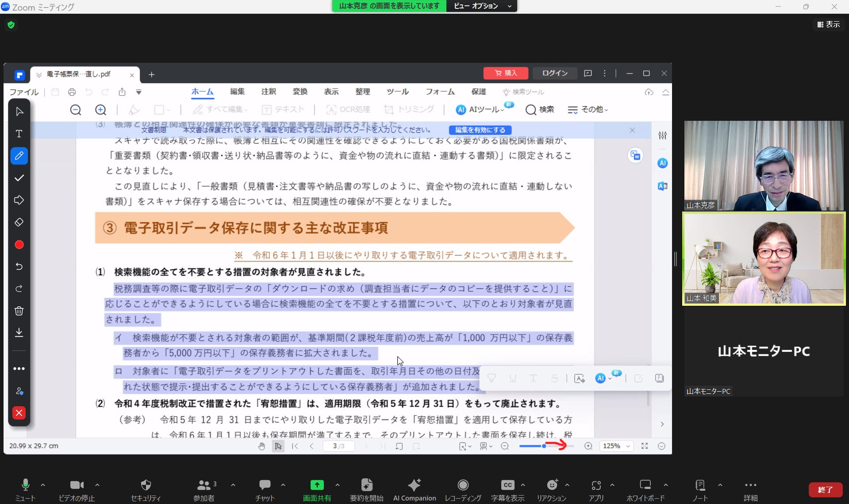The height and width of the screenshot is (504, 849).
Task: Switch to the 注釈 tab
Action: 268,92
